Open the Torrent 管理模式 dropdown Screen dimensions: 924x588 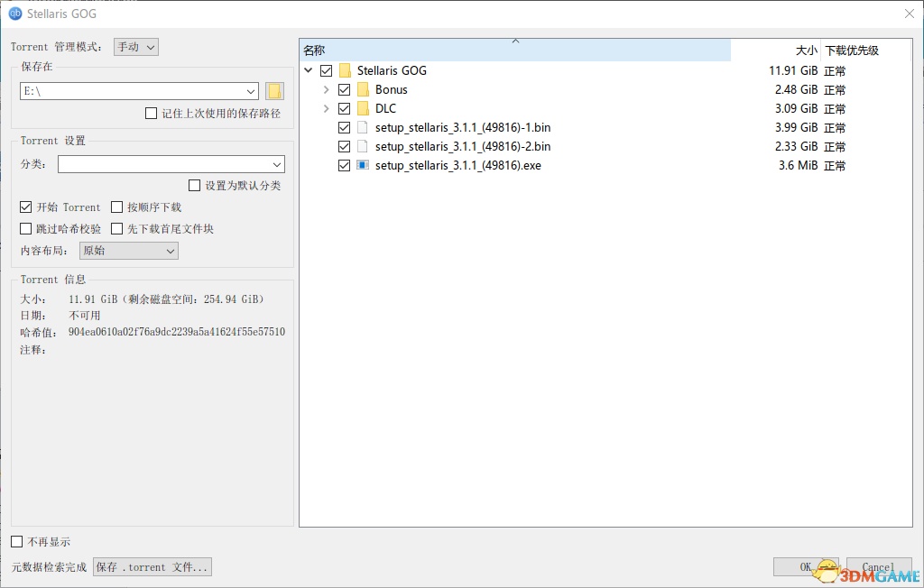click(x=136, y=47)
